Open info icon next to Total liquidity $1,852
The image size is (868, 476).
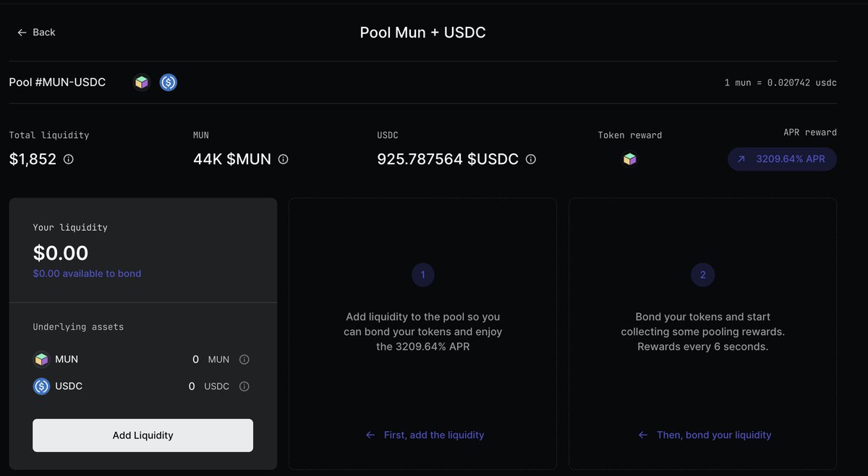pyautogui.click(x=69, y=159)
